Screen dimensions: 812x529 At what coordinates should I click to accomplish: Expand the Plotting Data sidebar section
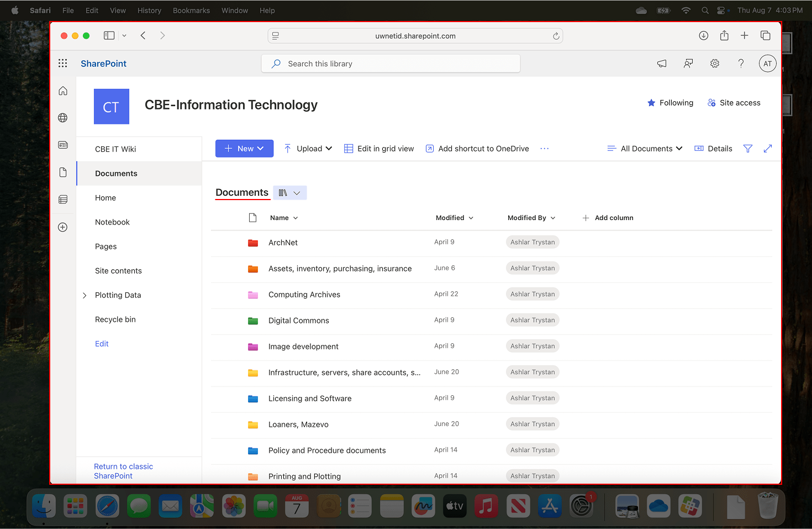84,295
